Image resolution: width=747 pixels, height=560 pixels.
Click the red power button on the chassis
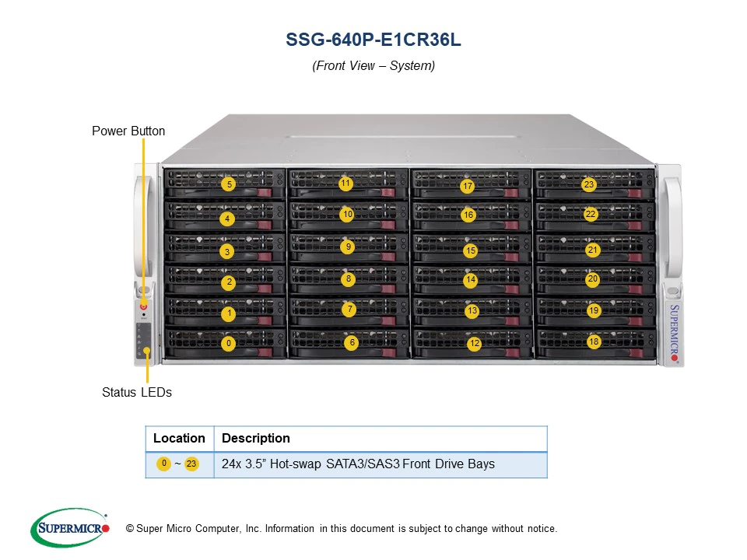click(144, 307)
